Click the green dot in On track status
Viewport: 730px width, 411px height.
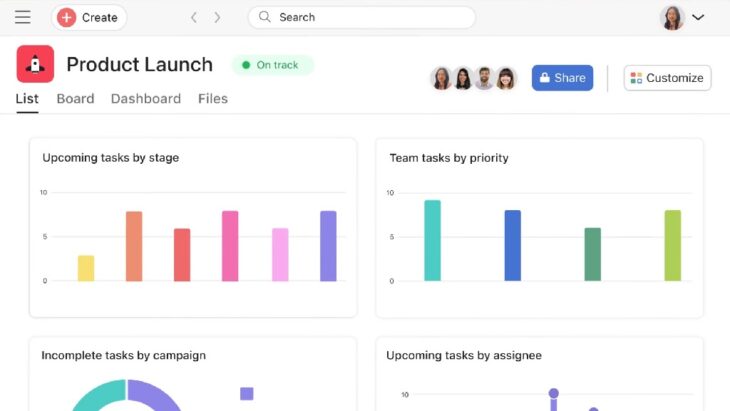point(246,65)
